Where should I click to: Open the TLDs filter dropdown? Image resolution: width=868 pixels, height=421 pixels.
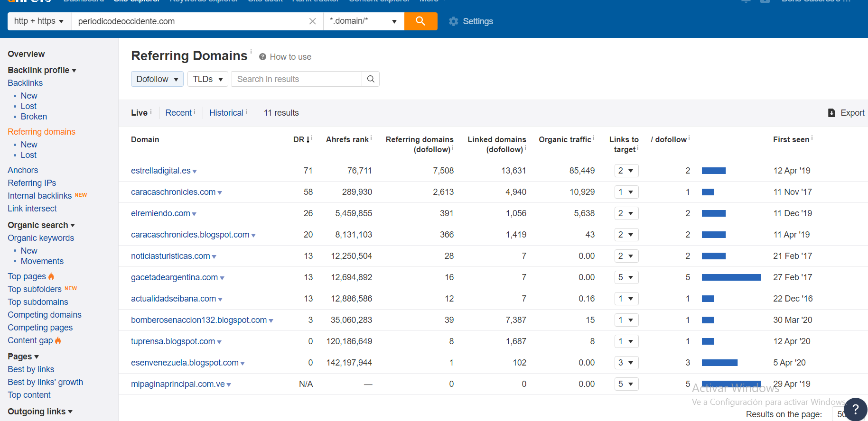pos(208,79)
